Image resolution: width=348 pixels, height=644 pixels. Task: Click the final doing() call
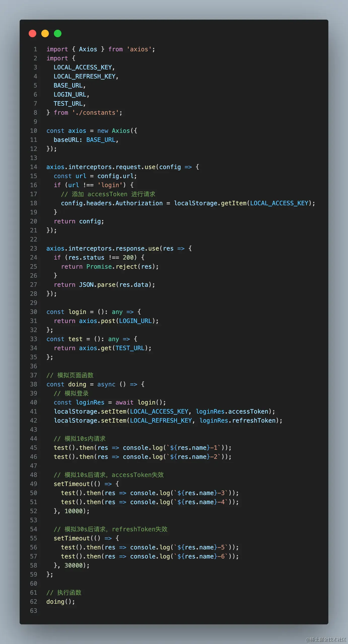61,602
